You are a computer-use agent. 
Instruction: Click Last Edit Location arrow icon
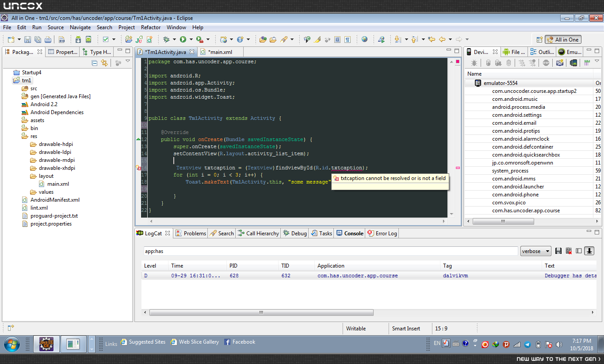[432, 39]
